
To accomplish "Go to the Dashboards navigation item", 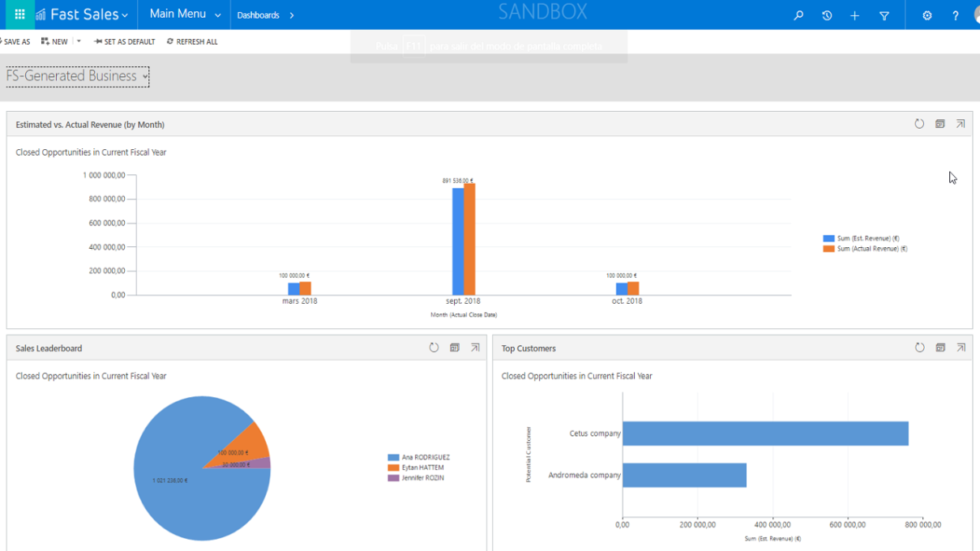I will tap(258, 15).
